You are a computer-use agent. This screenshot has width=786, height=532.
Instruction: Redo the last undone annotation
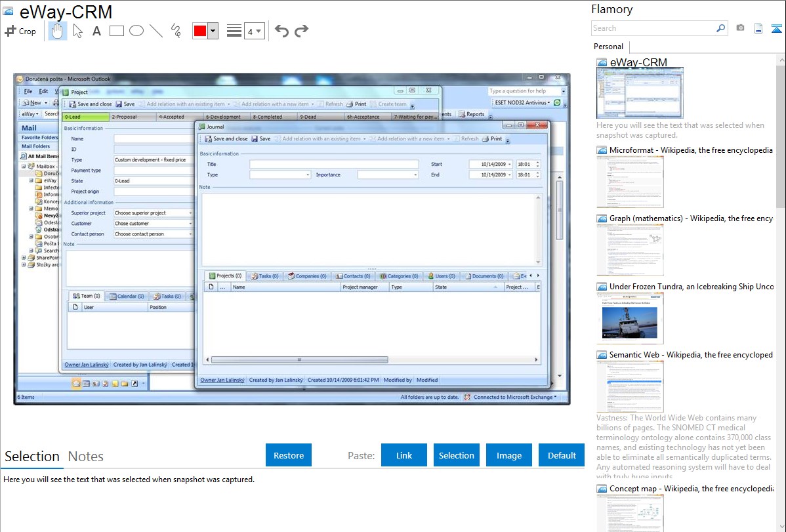[301, 31]
